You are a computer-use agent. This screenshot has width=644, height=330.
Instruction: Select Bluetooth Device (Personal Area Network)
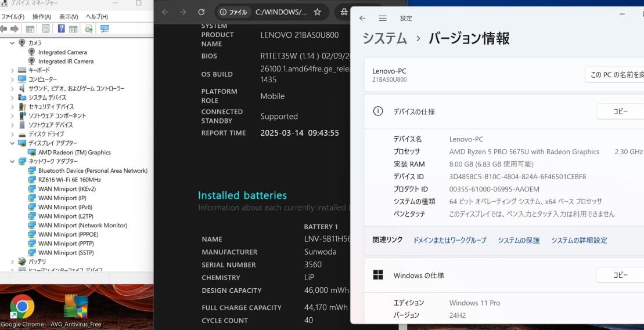93,171
